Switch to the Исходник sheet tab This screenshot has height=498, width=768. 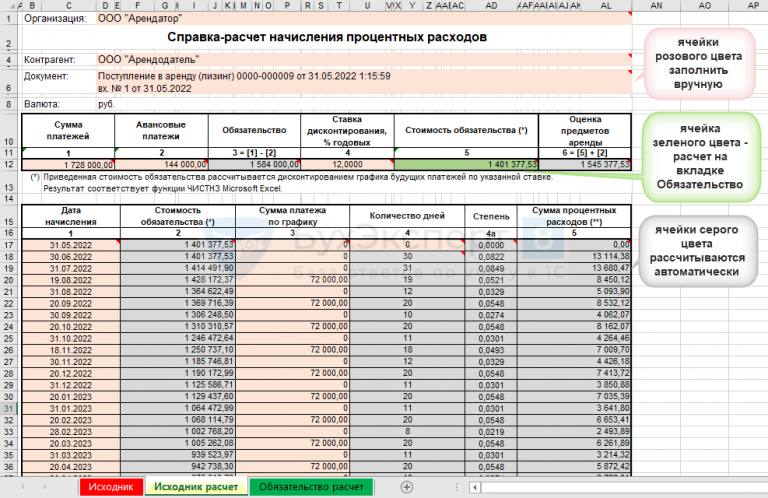click(111, 487)
